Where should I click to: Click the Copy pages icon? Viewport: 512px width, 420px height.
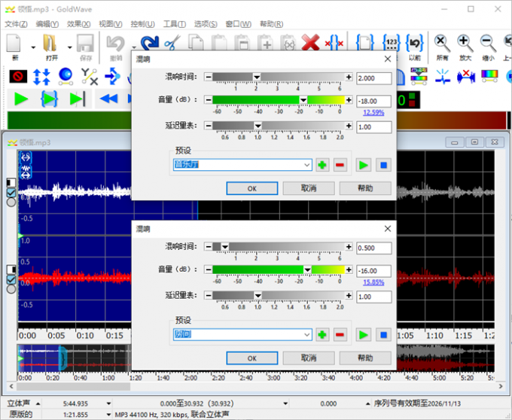(196, 44)
